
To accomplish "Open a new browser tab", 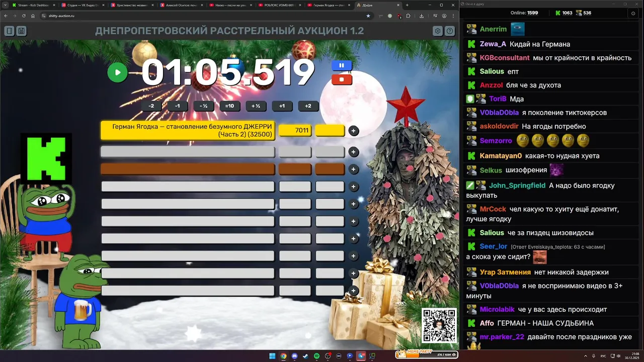I will coord(408,5).
